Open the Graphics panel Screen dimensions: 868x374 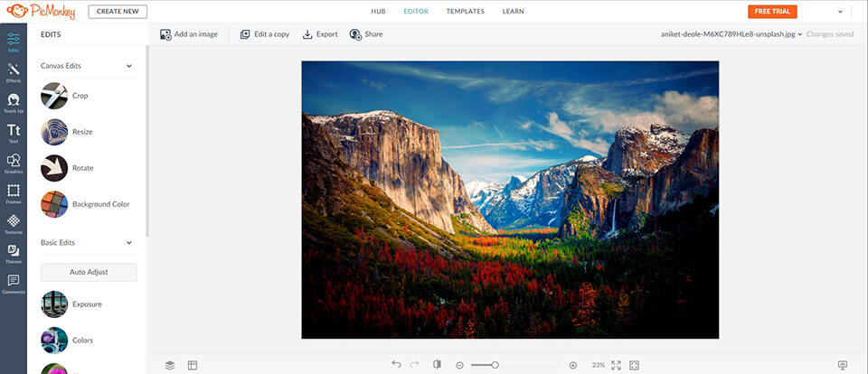[x=14, y=164]
